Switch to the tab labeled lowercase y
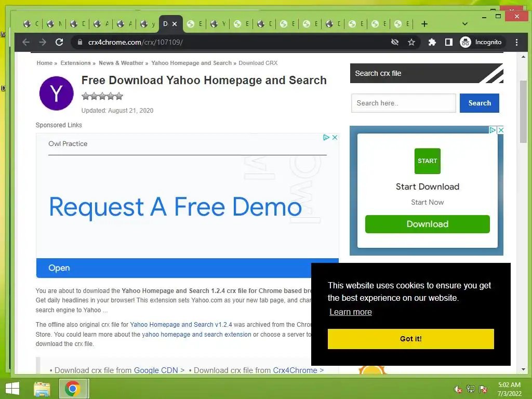 pos(147,24)
